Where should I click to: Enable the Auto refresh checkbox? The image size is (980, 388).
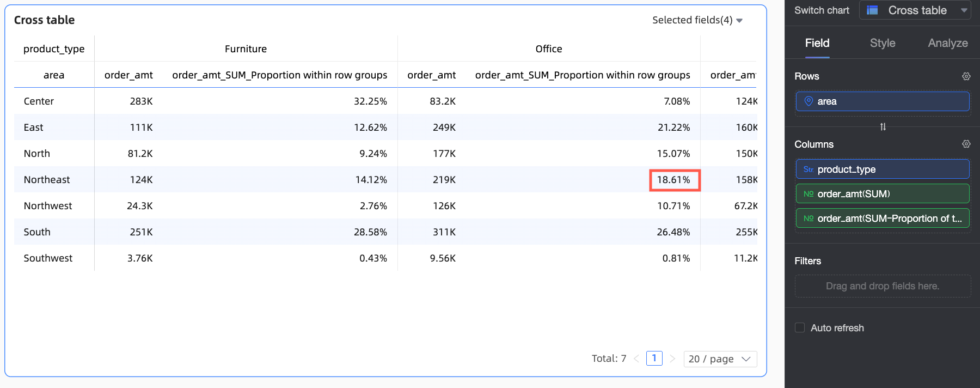click(800, 328)
